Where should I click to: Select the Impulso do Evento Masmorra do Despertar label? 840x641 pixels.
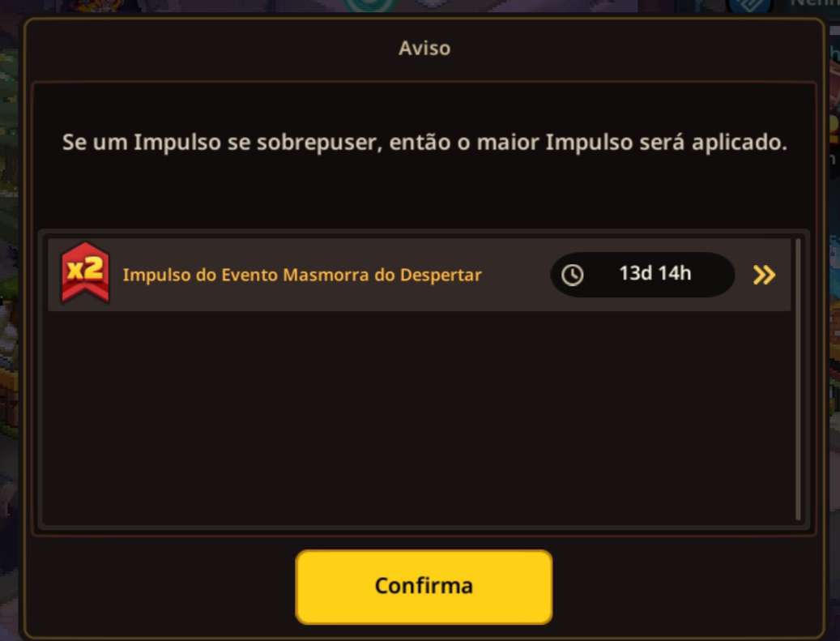302,275
